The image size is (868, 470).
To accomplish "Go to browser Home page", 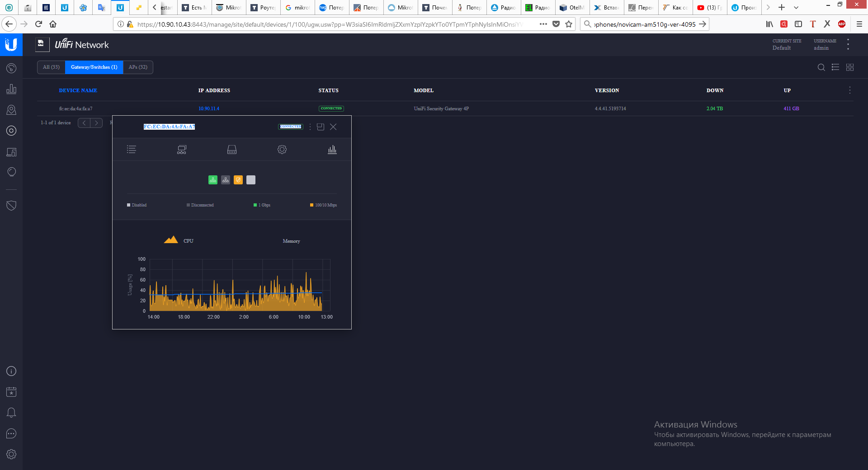I will pos(53,24).
